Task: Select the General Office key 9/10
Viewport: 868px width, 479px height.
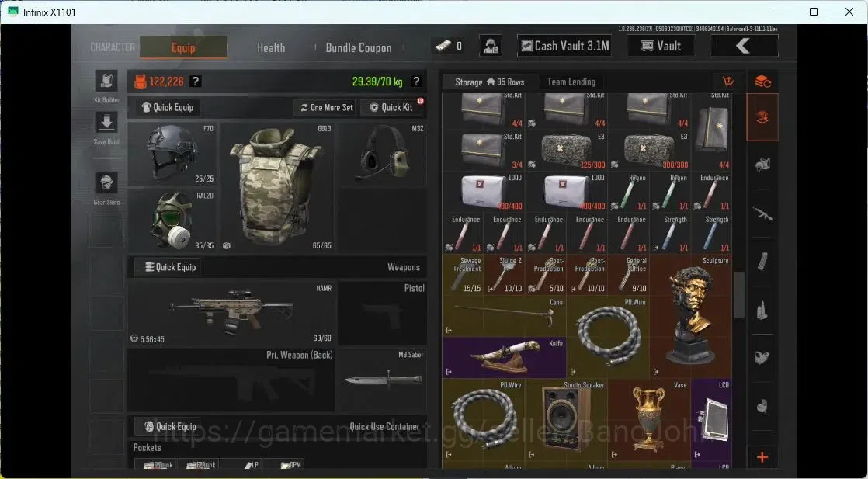Action: [x=629, y=275]
